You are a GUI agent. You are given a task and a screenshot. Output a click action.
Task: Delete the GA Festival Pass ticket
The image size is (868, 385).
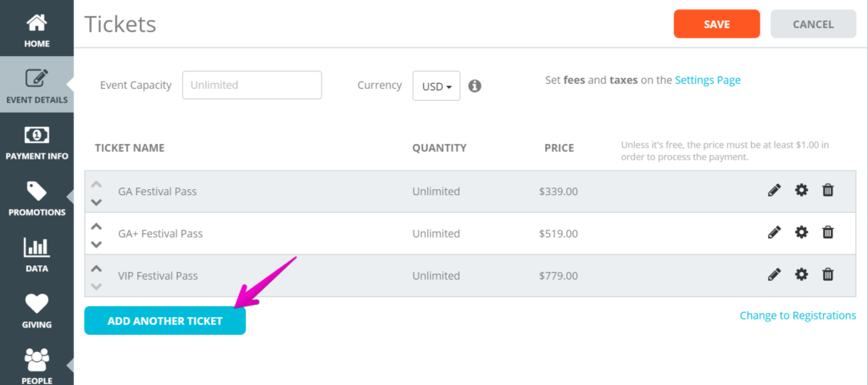(x=827, y=191)
